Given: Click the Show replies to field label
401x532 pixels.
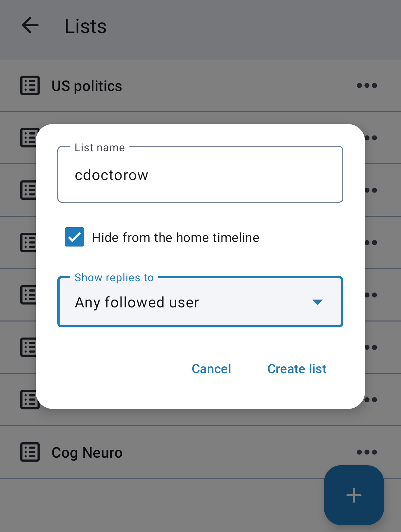Looking at the screenshot, I should coord(114,278).
